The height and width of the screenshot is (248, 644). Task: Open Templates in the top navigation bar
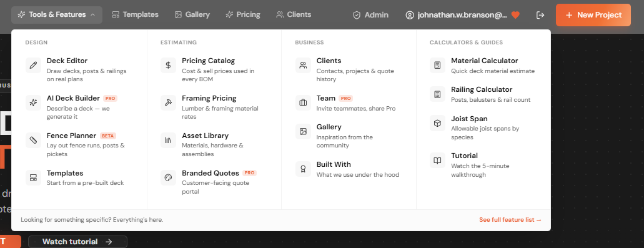[135, 15]
